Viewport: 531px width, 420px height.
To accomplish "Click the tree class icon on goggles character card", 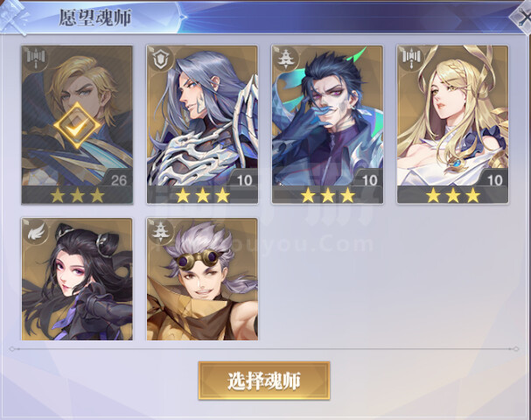I will [x=160, y=232].
